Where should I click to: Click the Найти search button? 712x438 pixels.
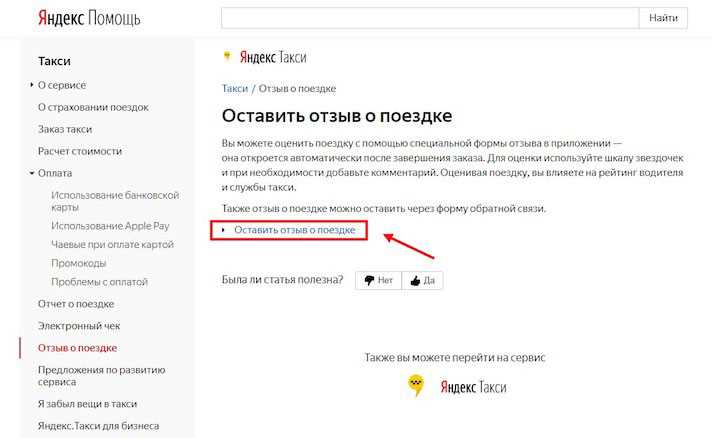coord(663,18)
